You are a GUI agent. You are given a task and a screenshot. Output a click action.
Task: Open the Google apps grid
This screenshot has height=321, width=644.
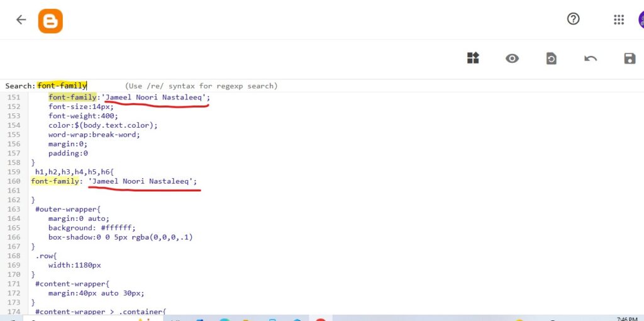pyautogui.click(x=619, y=20)
